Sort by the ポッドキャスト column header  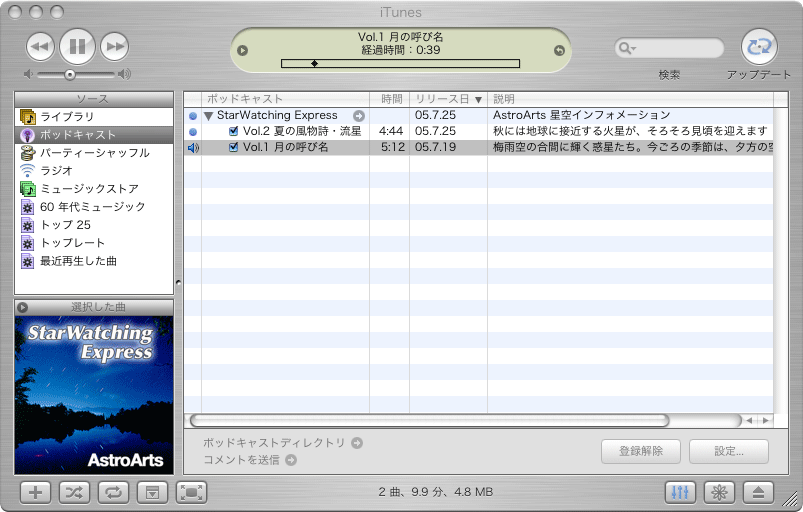286,99
